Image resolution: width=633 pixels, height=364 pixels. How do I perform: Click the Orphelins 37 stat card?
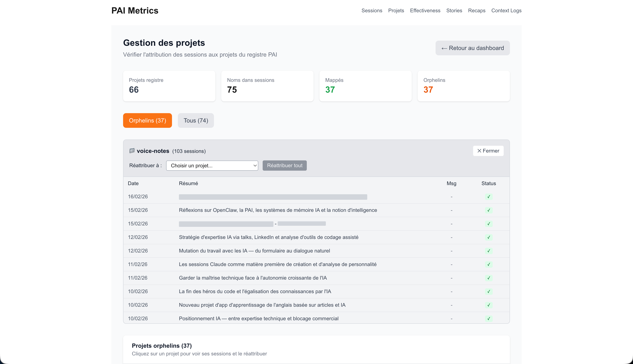464,86
